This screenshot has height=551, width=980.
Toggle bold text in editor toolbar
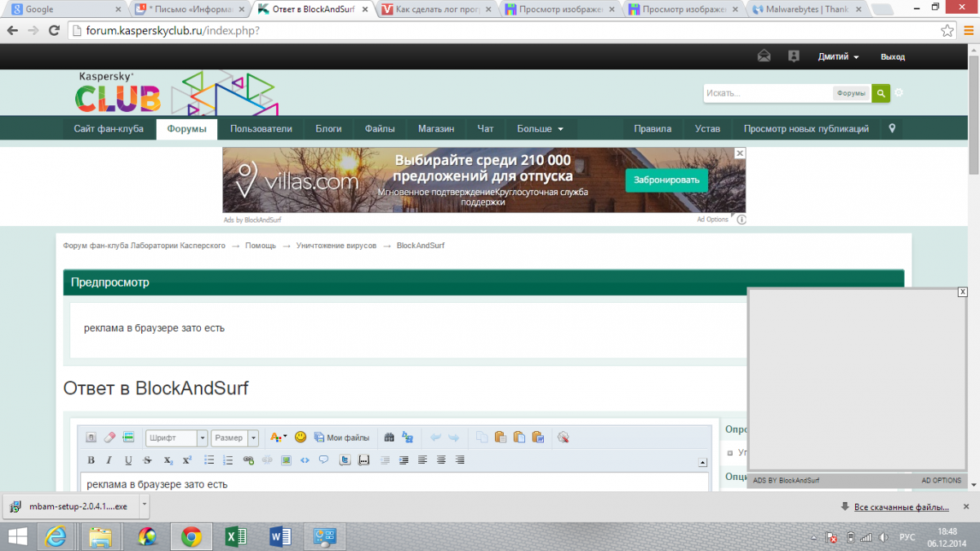(x=91, y=460)
